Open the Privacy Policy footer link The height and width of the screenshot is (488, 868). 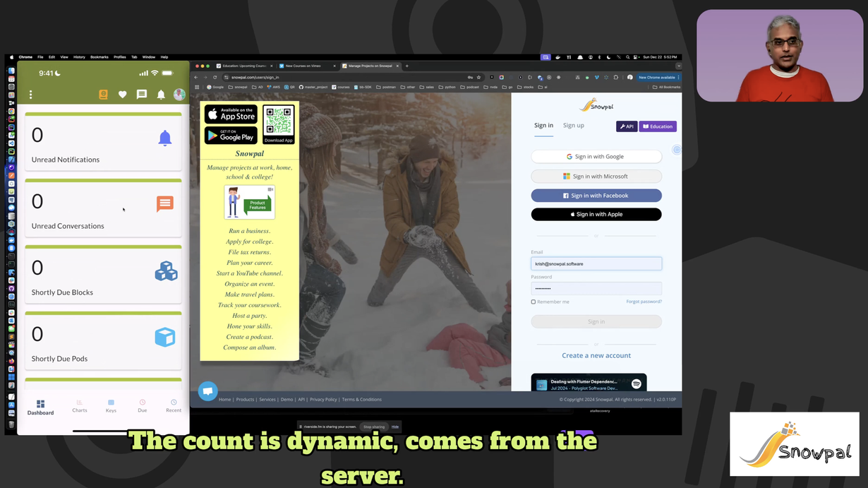(323, 400)
